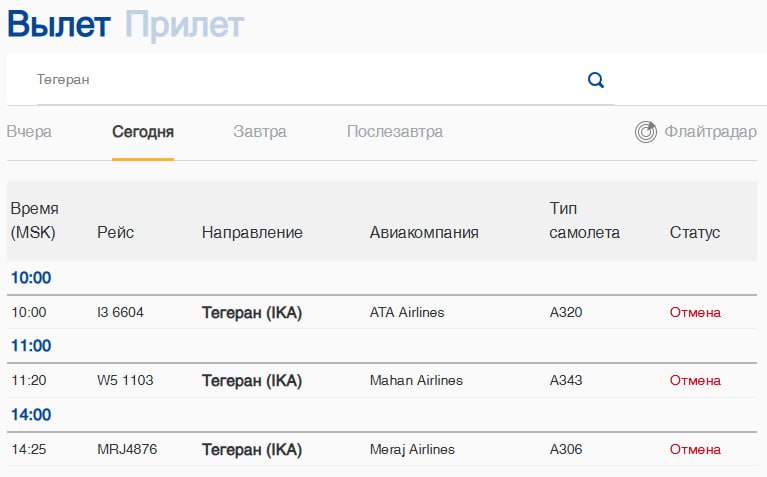Open flight MRJ4876 row
Screen dimensions: 767x477
(x=382, y=449)
